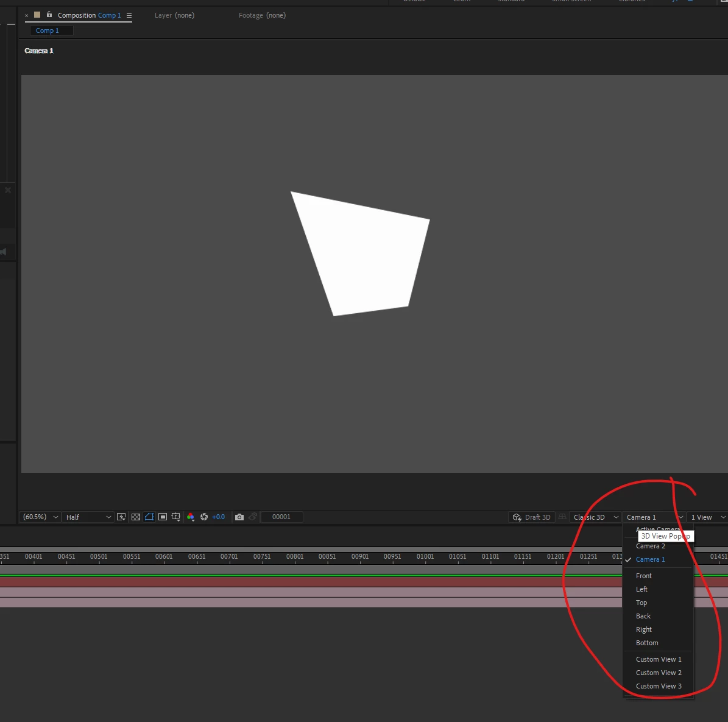Open grid and guide options icon
Viewport: 728px width, 722px height.
click(x=176, y=517)
